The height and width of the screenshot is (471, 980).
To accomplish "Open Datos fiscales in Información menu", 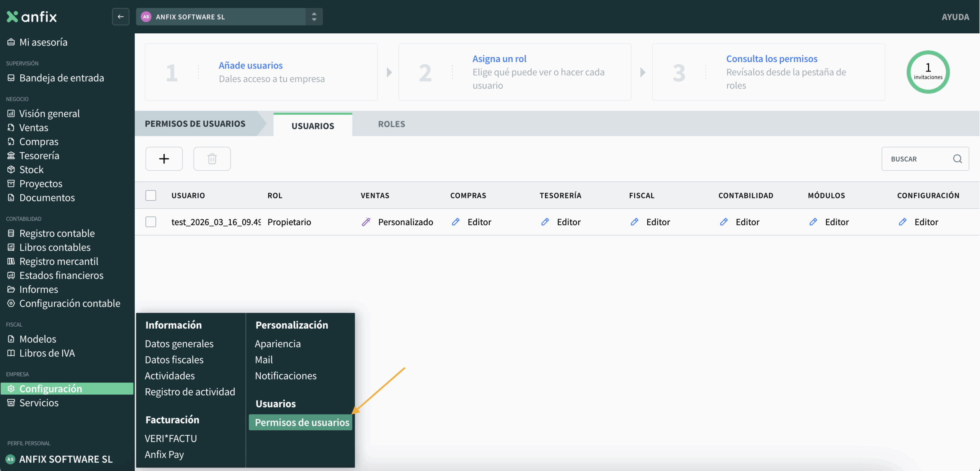I will point(174,360).
